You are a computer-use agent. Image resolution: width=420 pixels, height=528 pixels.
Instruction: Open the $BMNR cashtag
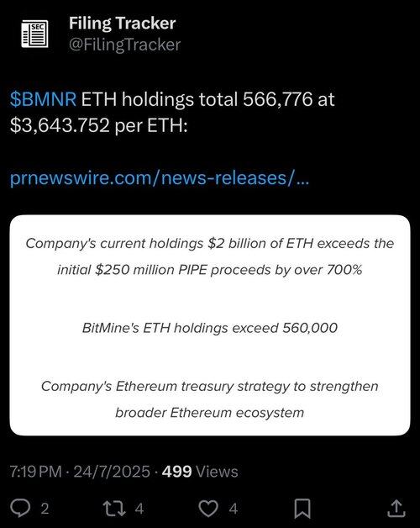pyautogui.click(x=43, y=99)
